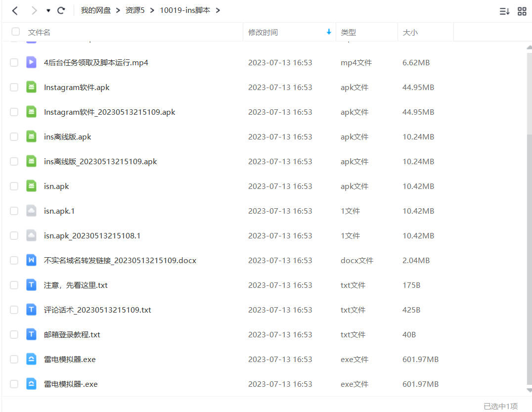This screenshot has width=532, height=412.
Task: Go back with the left arrow
Action: point(15,10)
